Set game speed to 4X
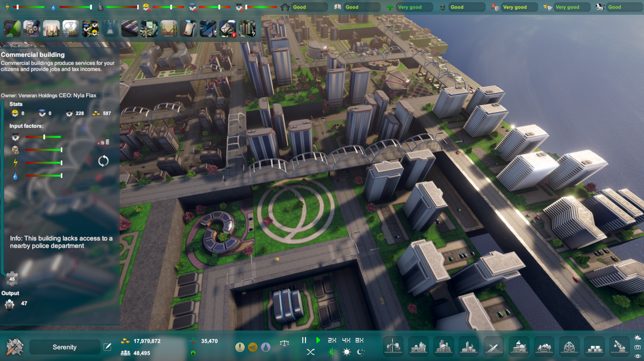Viewport: 644px width, 361px height. pos(346,340)
